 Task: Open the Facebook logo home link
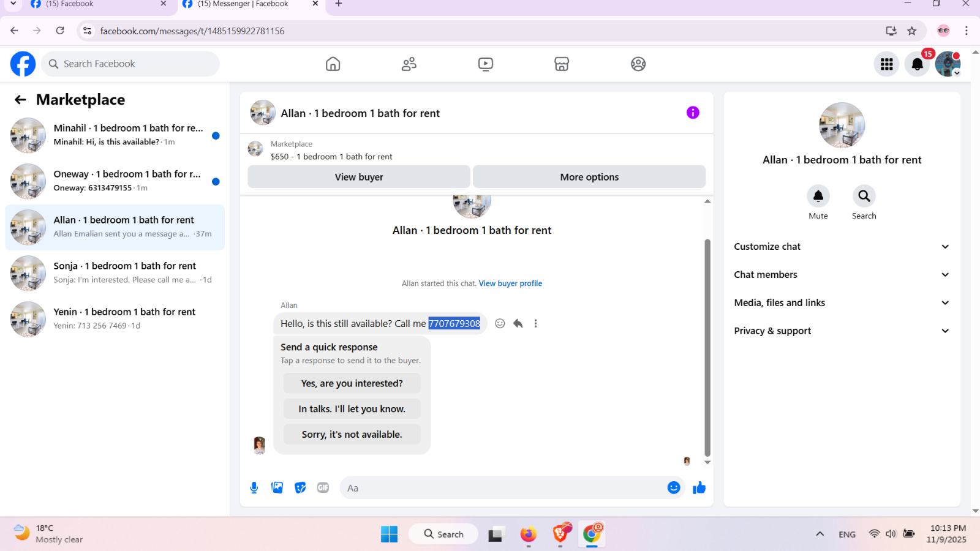tap(23, 64)
